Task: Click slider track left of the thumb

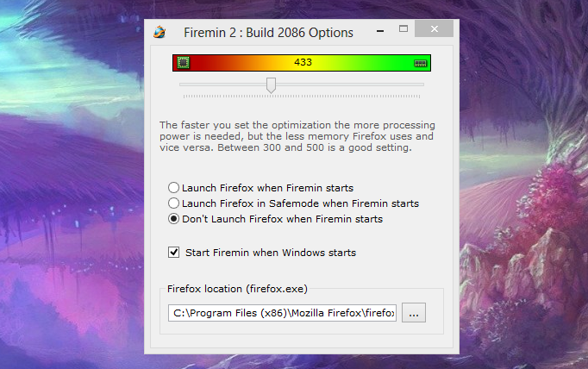Action: tap(222, 84)
